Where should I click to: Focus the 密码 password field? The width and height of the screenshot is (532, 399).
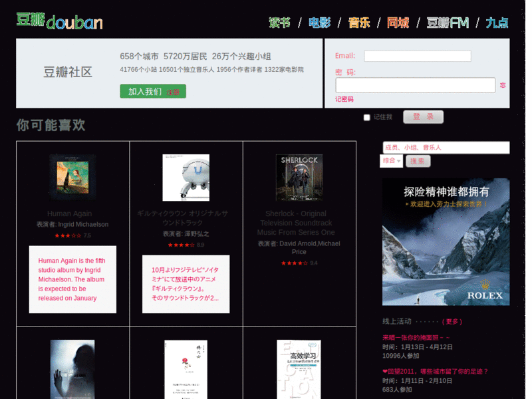coord(415,85)
